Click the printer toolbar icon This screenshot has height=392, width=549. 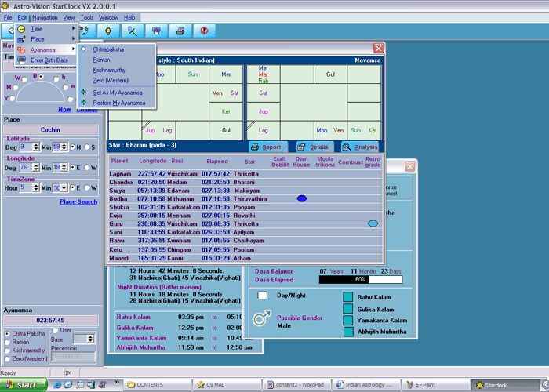[180, 31]
